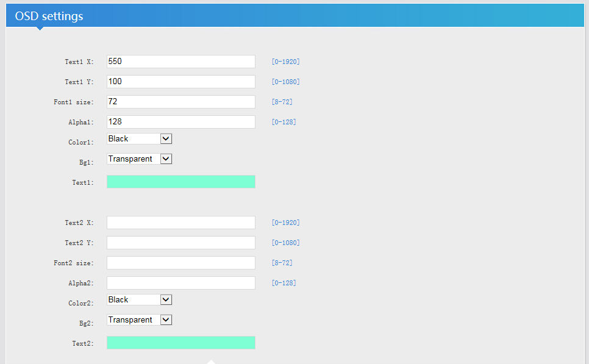Focus the Font2 size input box
The width and height of the screenshot is (589, 364).
pyautogui.click(x=180, y=263)
